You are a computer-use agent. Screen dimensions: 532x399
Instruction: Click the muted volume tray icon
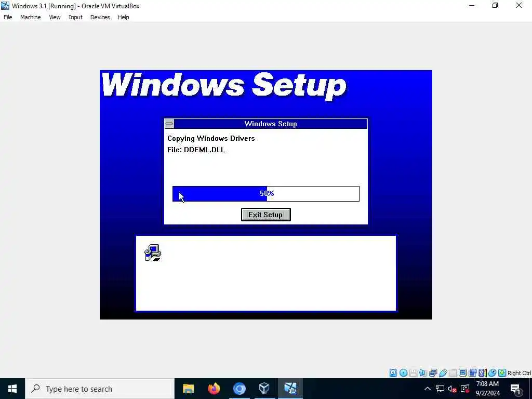(453, 389)
